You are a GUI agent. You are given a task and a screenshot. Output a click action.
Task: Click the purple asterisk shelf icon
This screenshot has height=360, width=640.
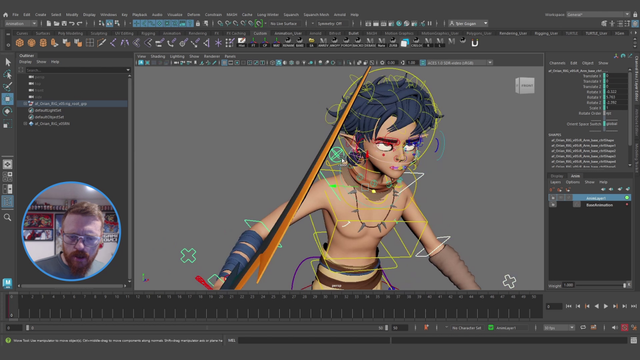[x=218, y=42]
